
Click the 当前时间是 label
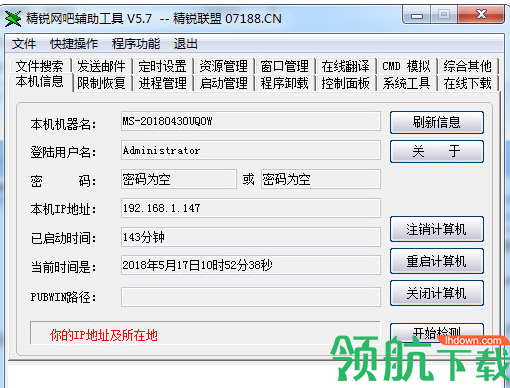click(63, 267)
